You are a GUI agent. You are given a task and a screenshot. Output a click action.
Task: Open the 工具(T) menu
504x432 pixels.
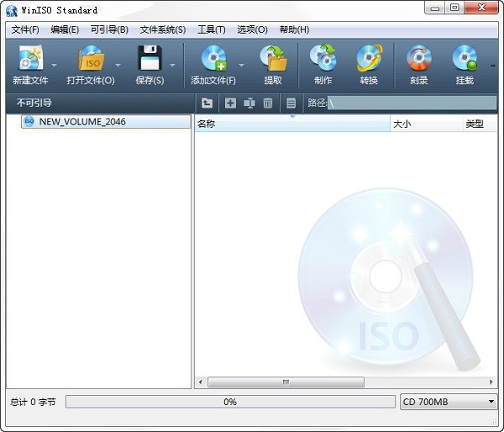coord(211,30)
